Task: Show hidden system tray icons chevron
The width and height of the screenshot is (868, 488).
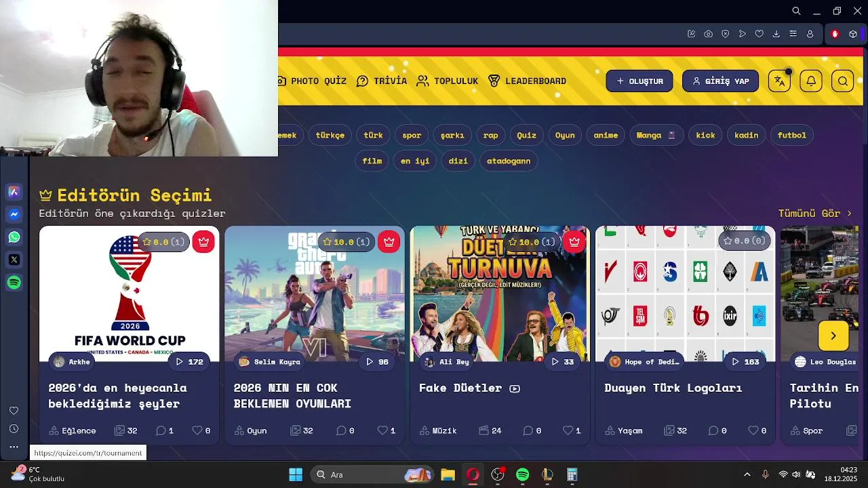Action: [747, 474]
